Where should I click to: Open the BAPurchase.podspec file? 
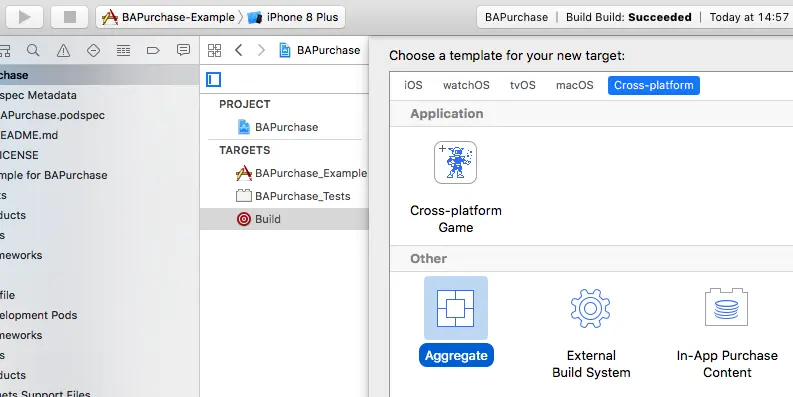pyautogui.click(x=52, y=115)
